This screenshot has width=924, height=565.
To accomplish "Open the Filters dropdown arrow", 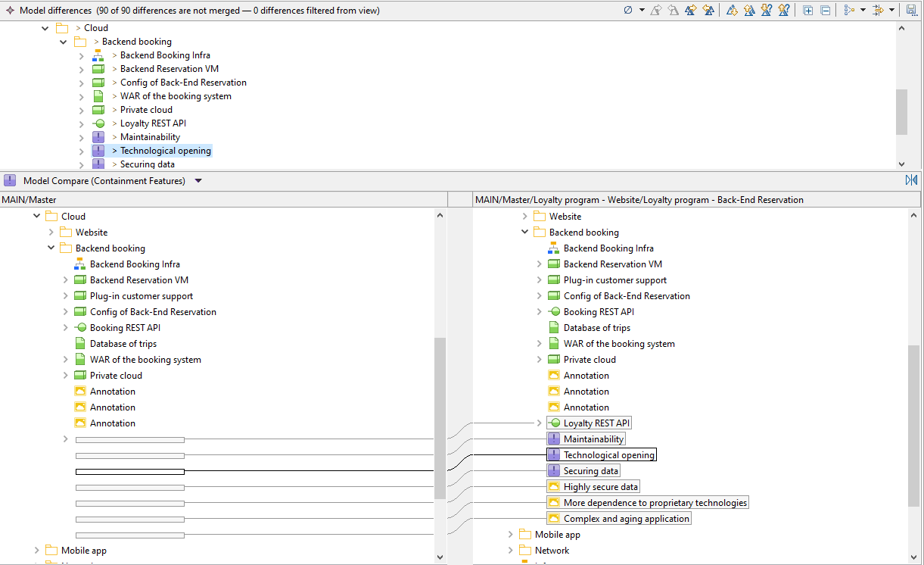I will [891, 11].
